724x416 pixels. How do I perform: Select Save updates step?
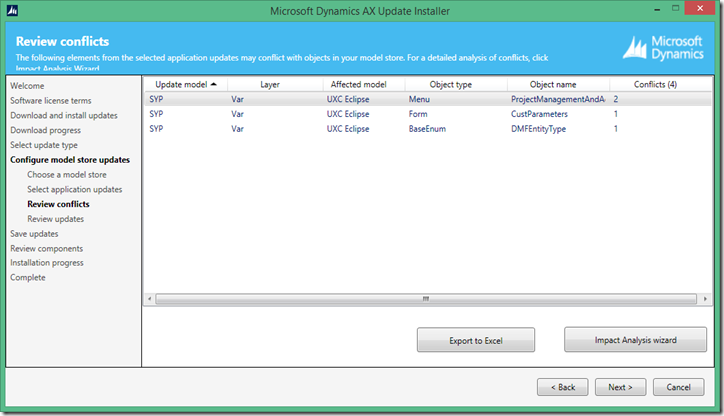coord(34,234)
